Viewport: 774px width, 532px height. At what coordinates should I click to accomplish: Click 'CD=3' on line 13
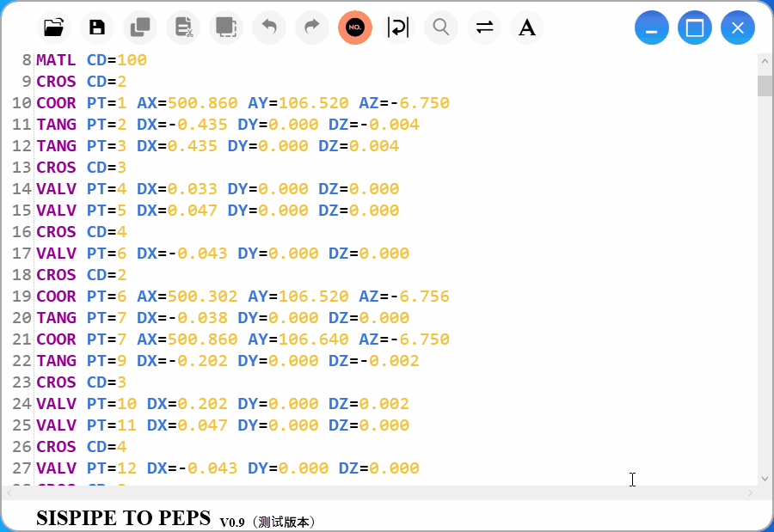pyautogui.click(x=107, y=168)
